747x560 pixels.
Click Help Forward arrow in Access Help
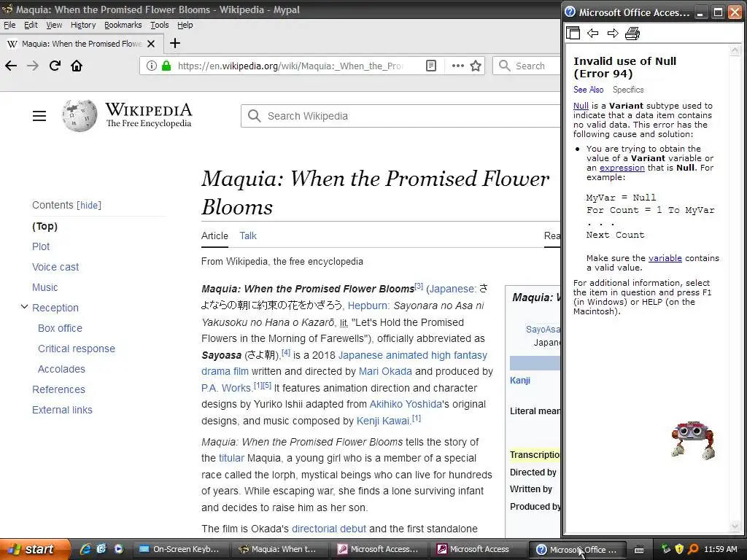point(613,33)
